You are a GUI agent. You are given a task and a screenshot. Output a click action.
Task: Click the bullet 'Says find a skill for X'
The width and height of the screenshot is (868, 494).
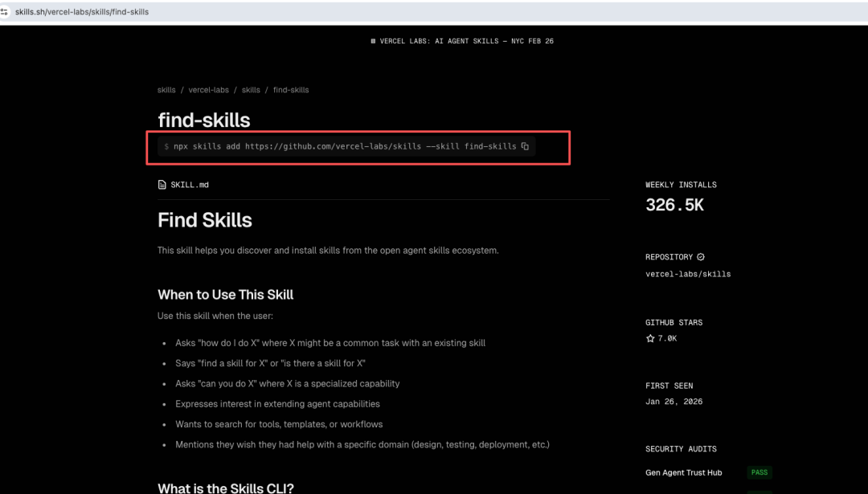click(270, 363)
